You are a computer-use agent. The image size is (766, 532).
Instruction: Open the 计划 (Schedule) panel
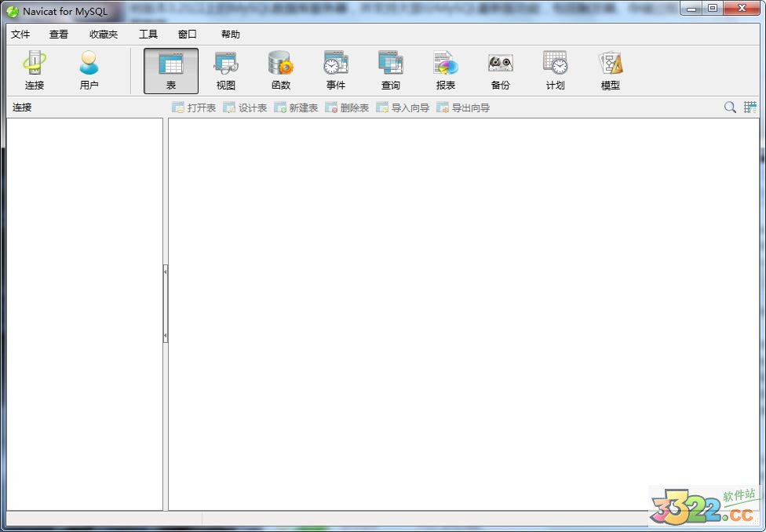point(555,69)
